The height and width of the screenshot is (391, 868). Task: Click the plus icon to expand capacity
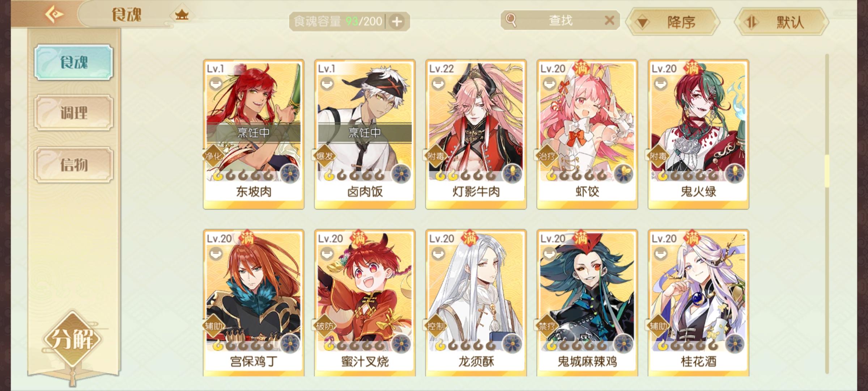pyautogui.click(x=397, y=22)
